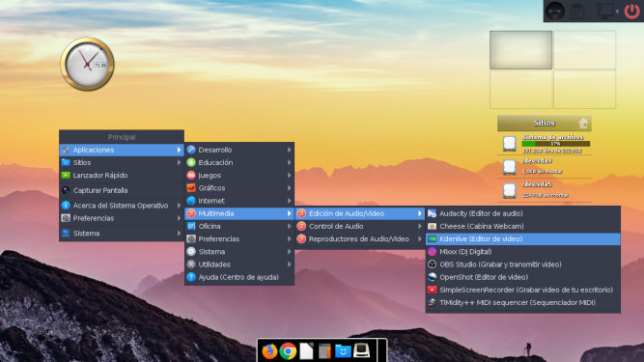The width and height of the screenshot is (644, 362).
Task: Open the calculator icon in dock
Action: 324,351
